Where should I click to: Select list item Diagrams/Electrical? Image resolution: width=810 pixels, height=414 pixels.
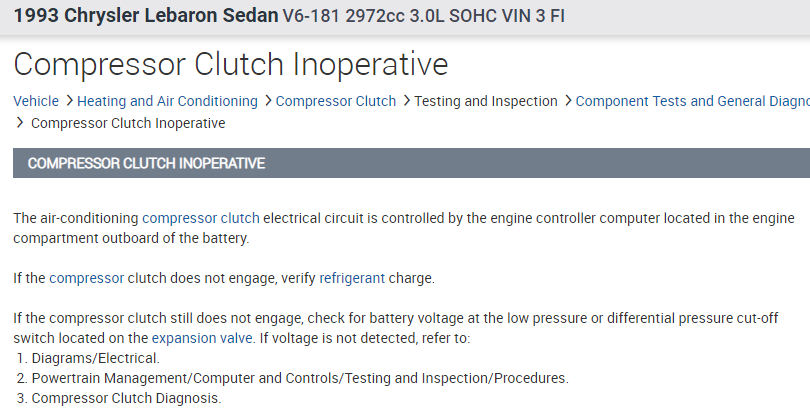click(95, 358)
